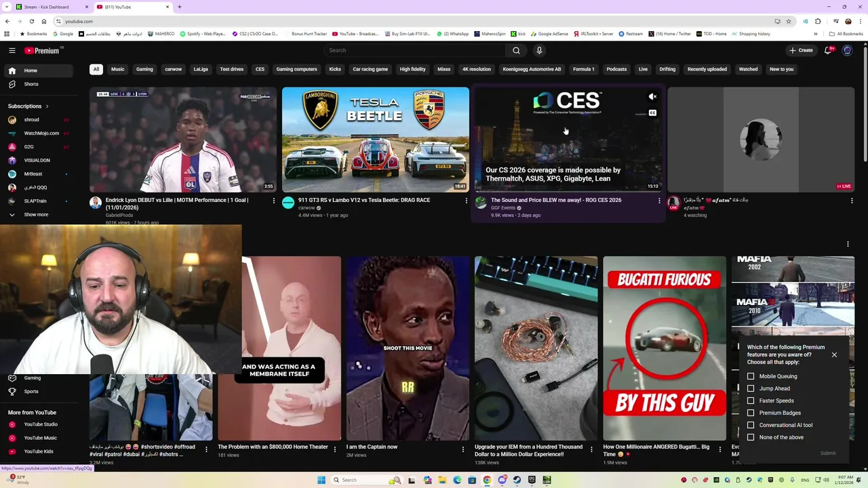The image size is (868, 488).
Task: Select the Podcasts filter chip
Action: [x=616, y=69]
